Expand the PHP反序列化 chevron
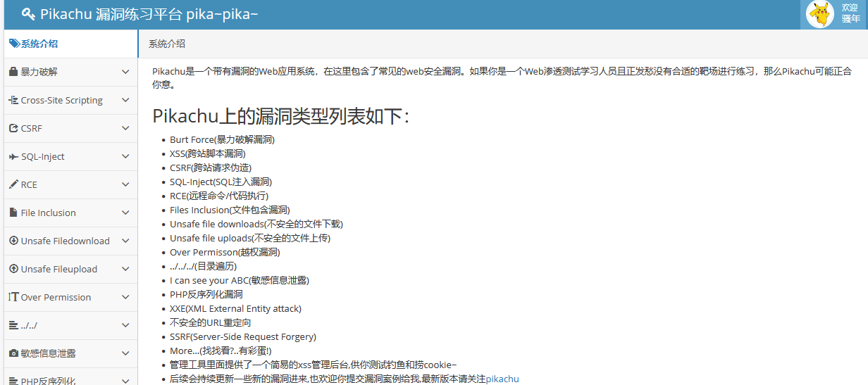The height and width of the screenshot is (385, 868). click(x=125, y=381)
